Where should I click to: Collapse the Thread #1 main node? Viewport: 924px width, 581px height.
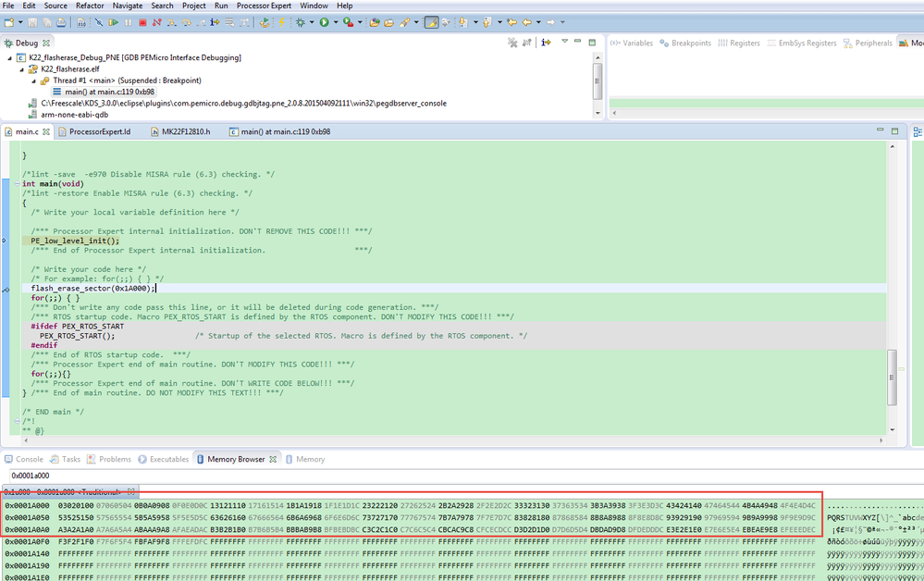pyautogui.click(x=33, y=80)
